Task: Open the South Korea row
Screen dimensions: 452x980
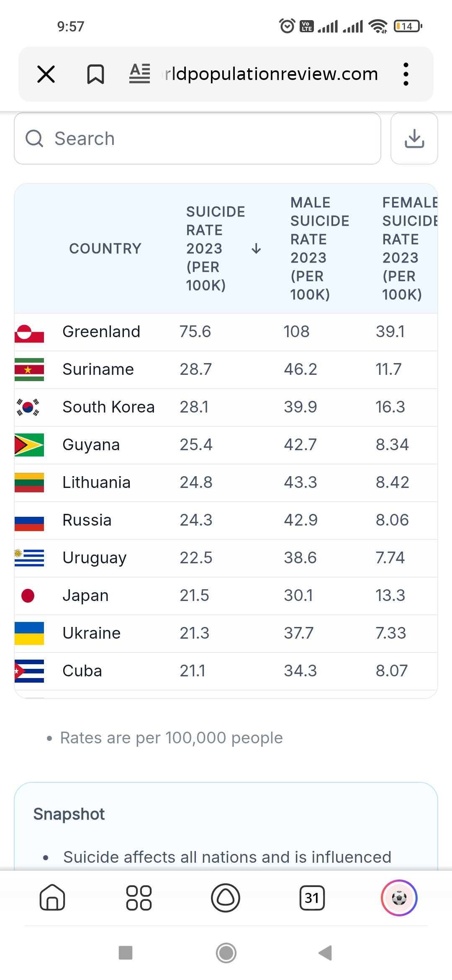Action: 108,407
